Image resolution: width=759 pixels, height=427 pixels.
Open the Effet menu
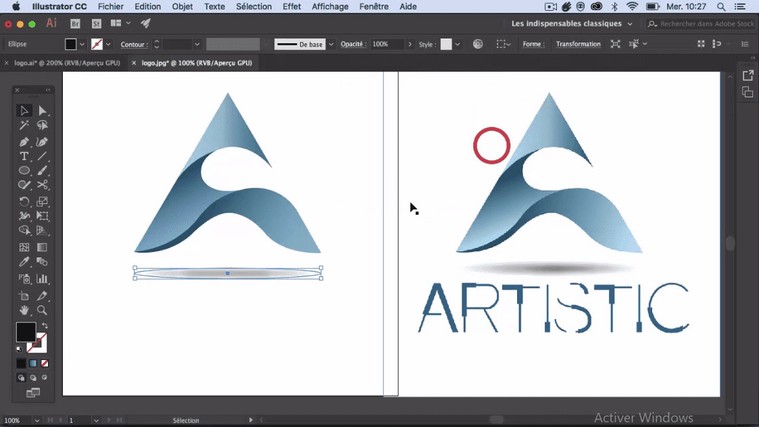pos(291,6)
